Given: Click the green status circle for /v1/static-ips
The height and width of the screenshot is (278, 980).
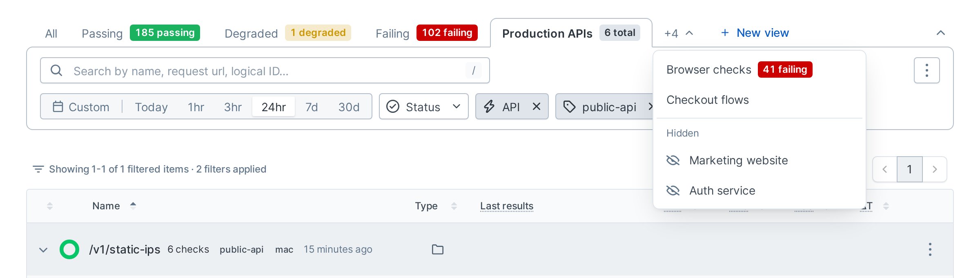Looking at the screenshot, I should 69,249.
